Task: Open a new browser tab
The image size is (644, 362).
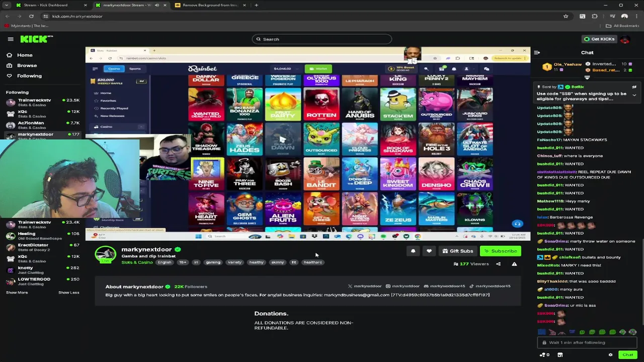Action: [256, 5]
